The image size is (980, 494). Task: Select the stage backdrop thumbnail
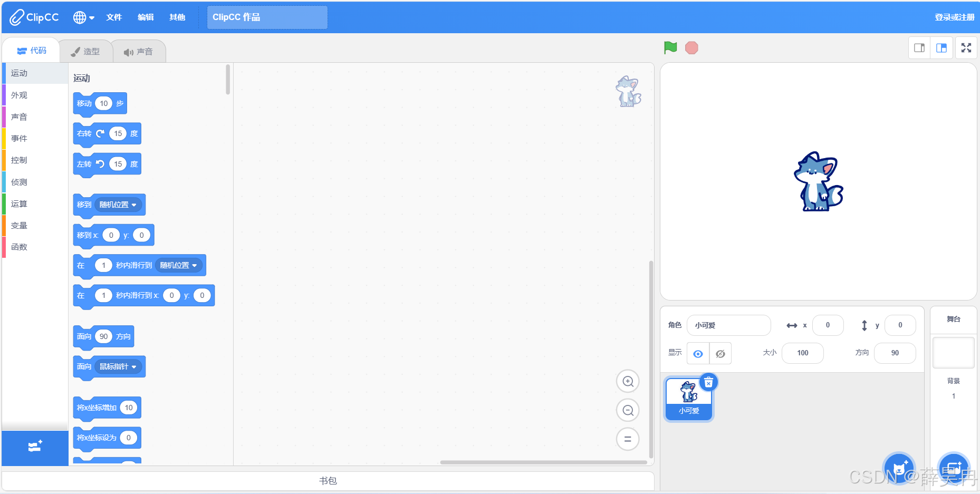(x=953, y=353)
